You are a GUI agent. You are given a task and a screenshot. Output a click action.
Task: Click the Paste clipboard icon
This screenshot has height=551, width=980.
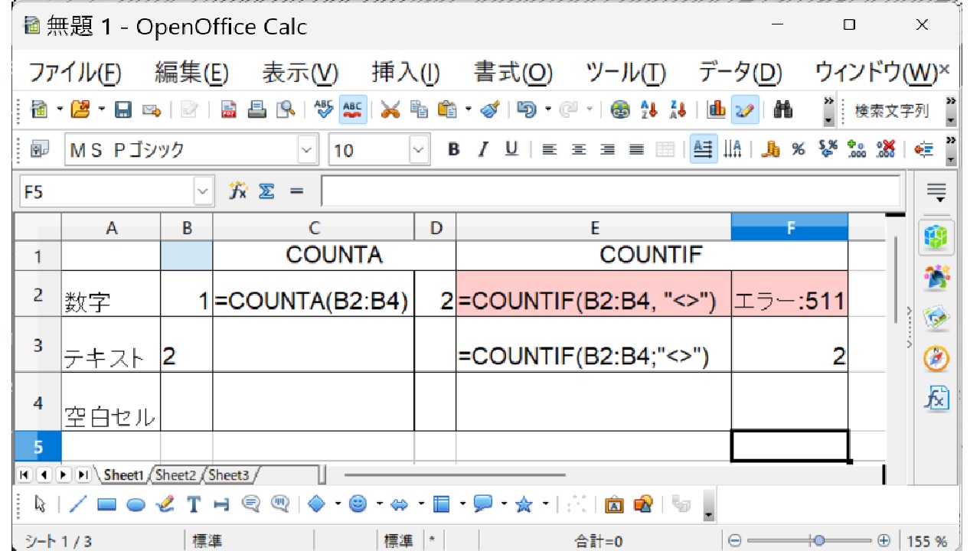click(x=447, y=110)
